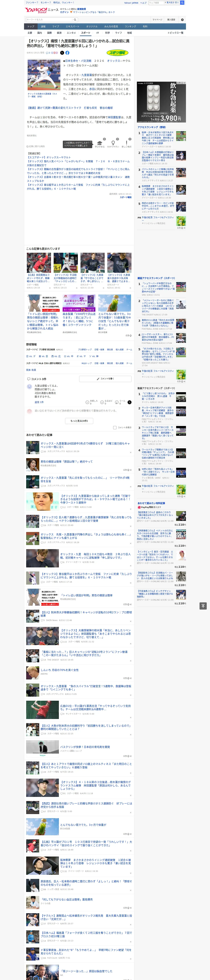Image resolution: width=210 pixels, height=980 pixels.
Task: Share the article on X
Action: [62, 53]
